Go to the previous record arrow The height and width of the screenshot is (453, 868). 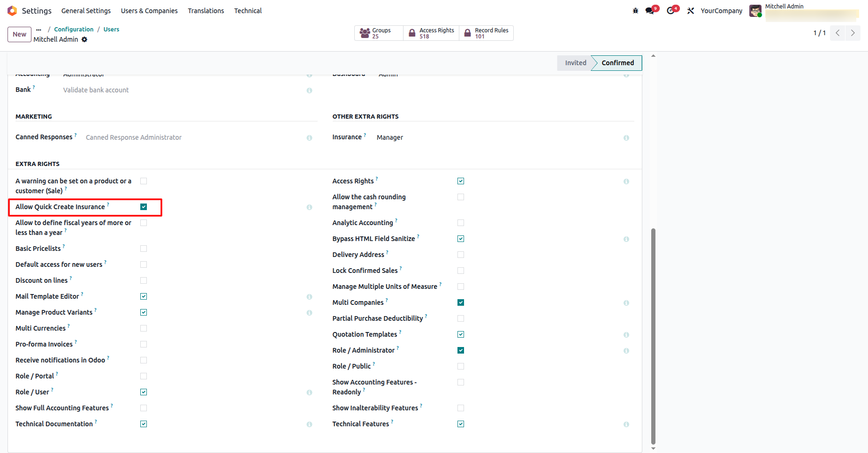838,33
